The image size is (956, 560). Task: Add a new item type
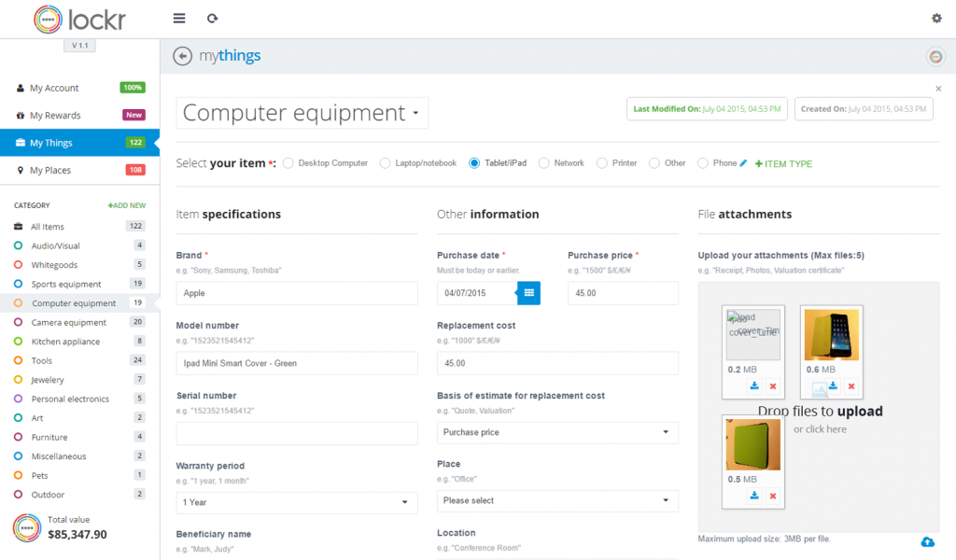click(x=783, y=164)
